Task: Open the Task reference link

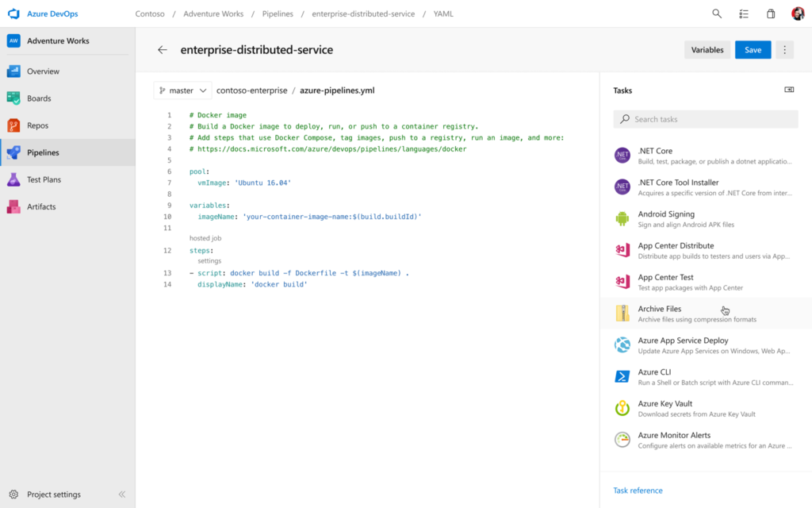Action: pyautogui.click(x=638, y=490)
